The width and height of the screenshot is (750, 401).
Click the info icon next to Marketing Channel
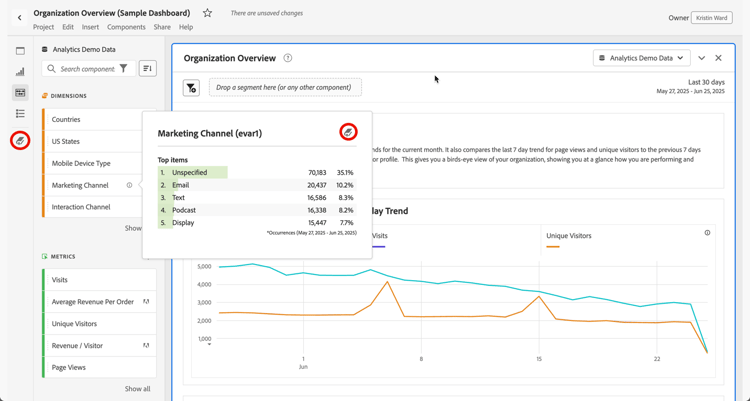pos(129,185)
